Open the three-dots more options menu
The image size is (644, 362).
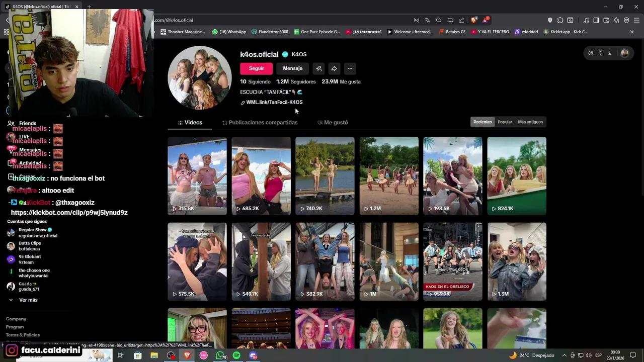[x=350, y=68]
